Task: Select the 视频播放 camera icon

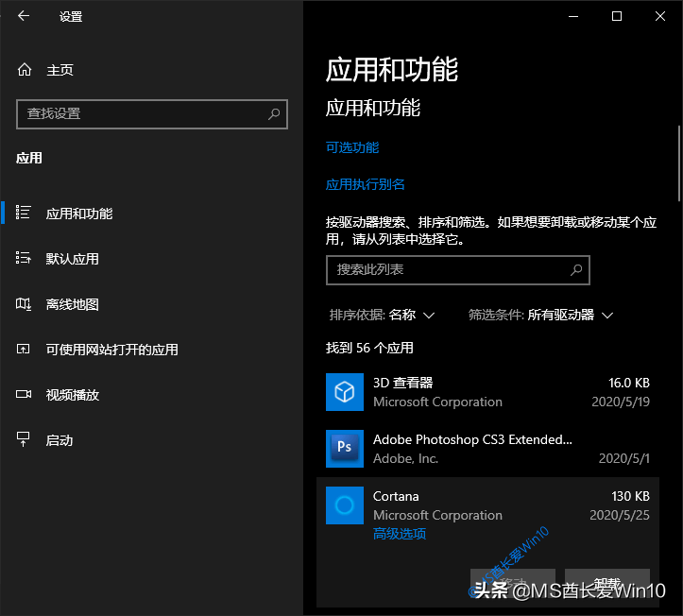Action: click(24, 394)
